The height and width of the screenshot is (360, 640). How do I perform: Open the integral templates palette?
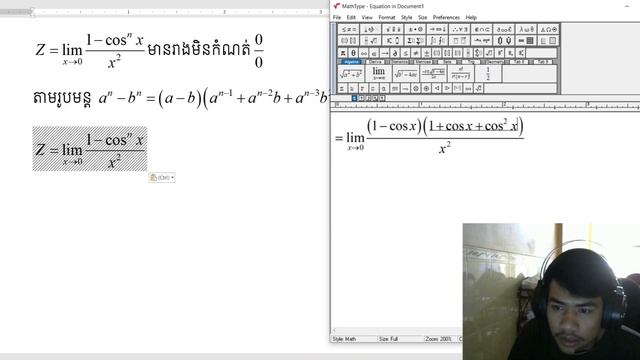point(438,40)
